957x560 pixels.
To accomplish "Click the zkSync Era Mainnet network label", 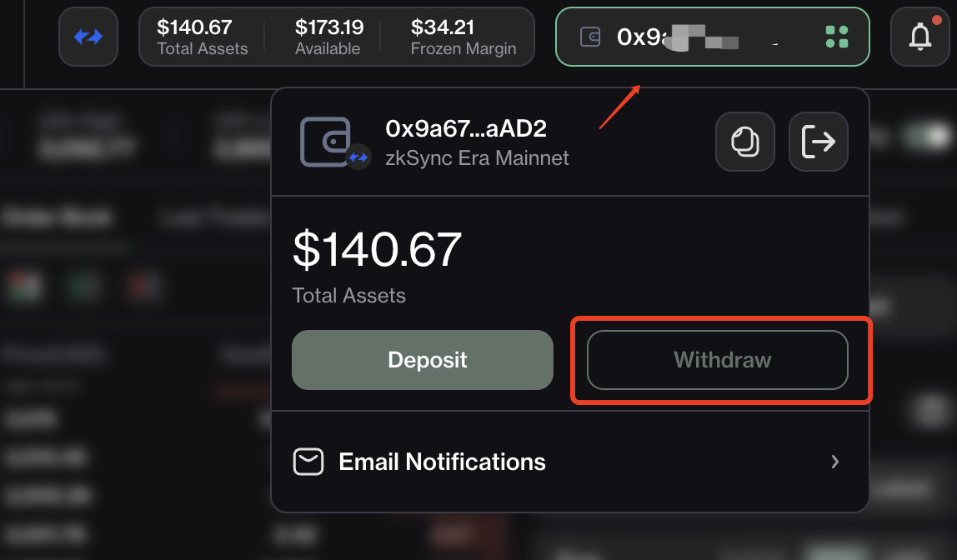I will point(477,158).
